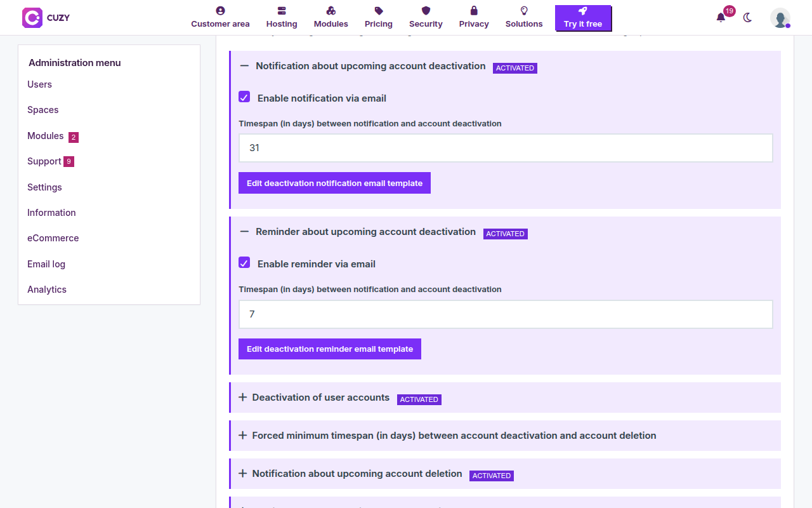Uncheck Enable notification via email

[x=244, y=97]
